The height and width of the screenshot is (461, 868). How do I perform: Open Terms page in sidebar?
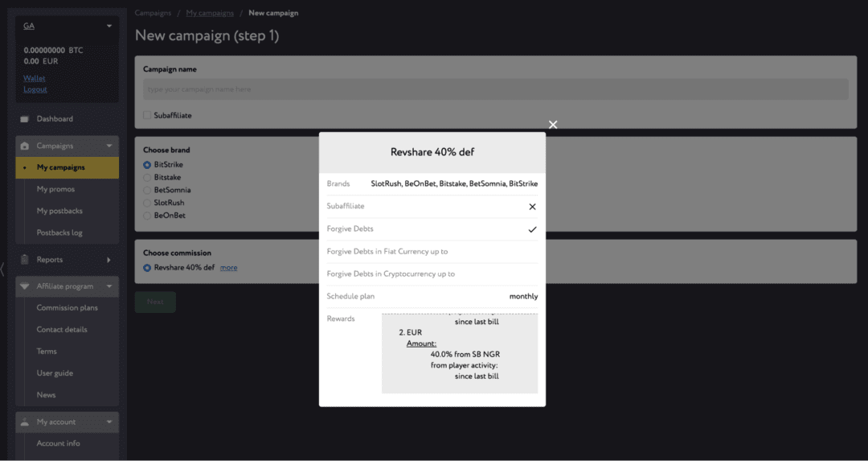tap(47, 352)
